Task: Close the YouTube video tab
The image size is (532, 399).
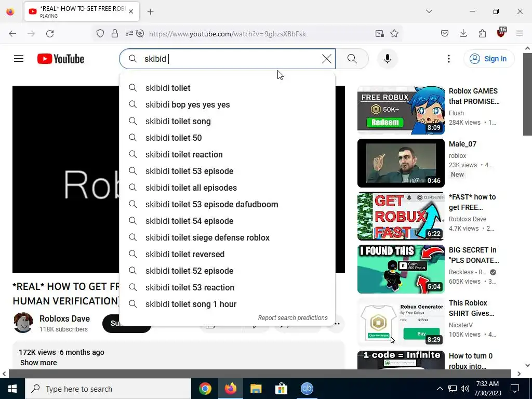Action: pyautogui.click(x=131, y=11)
